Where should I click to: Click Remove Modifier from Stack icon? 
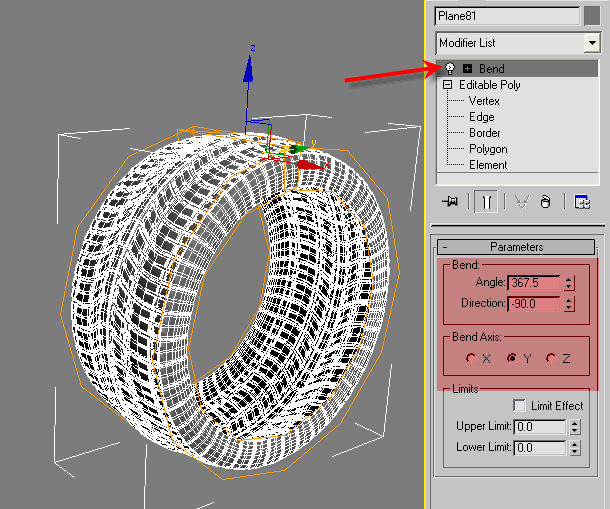[545, 201]
